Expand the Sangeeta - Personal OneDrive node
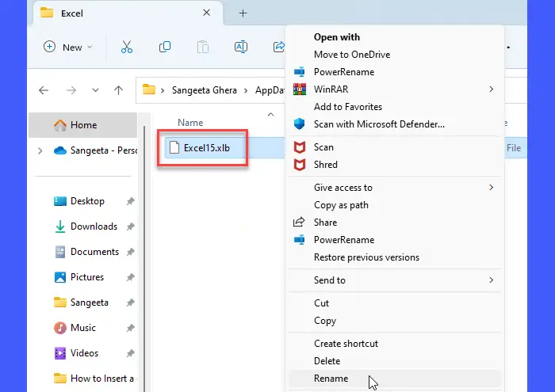Screen dimensions: 555x392 point(40,151)
